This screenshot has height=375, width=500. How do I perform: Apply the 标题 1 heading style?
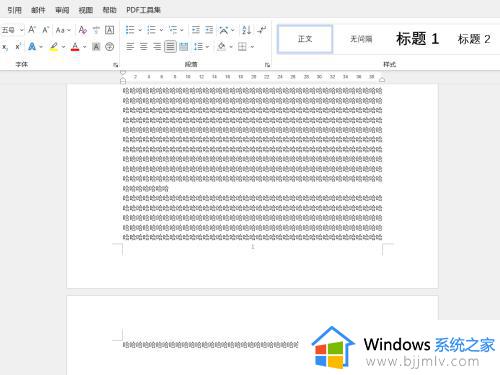click(417, 39)
